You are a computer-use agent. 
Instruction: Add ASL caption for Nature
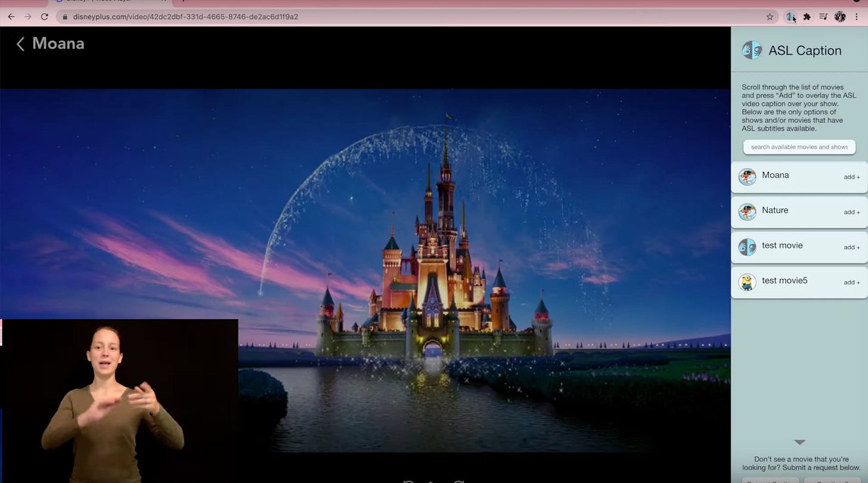coord(852,212)
